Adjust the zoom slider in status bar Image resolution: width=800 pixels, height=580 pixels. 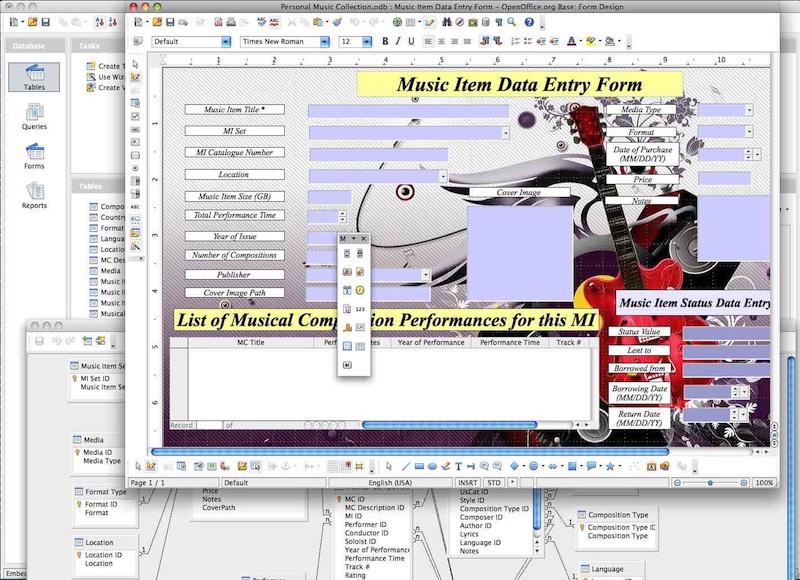click(x=710, y=483)
